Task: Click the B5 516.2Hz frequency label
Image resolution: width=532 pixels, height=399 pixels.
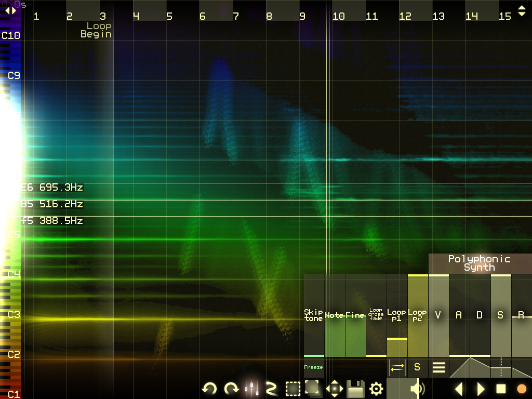Action: [x=52, y=204]
